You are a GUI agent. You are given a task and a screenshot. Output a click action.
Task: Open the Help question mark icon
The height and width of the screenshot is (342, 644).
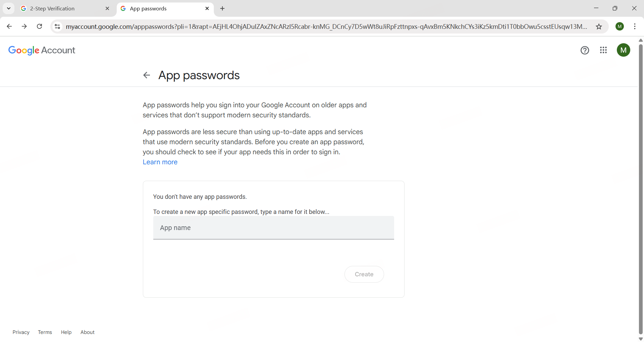(x=585, y=50)
